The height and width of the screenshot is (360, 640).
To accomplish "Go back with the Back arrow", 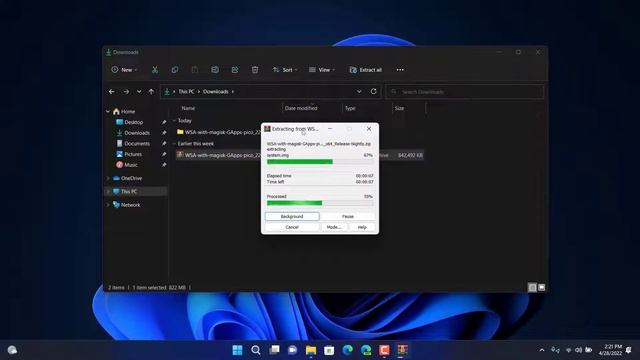I will pyautogui.click(x=112, y=92).
